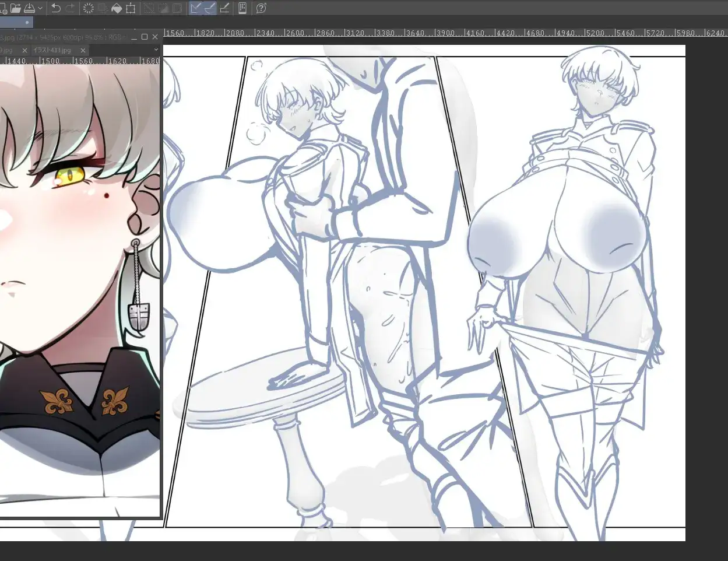Screen dimensions: 728x561
Task: Click the Redo arrow icon
Action: [x=70, y=8]
